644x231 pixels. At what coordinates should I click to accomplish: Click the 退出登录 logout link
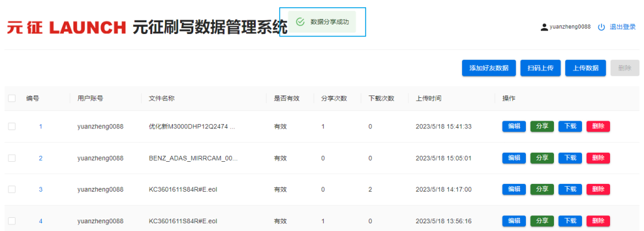pos(623,27)
